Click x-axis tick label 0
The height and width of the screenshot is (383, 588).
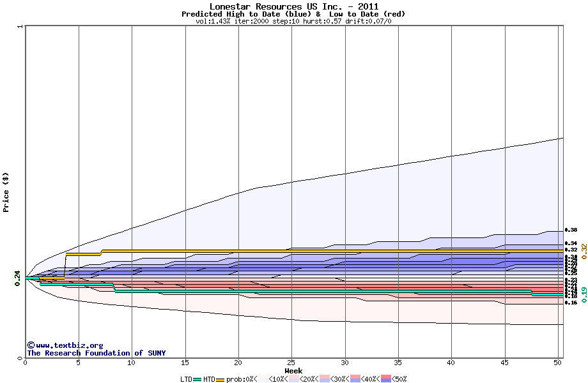[x=25, y=363]
